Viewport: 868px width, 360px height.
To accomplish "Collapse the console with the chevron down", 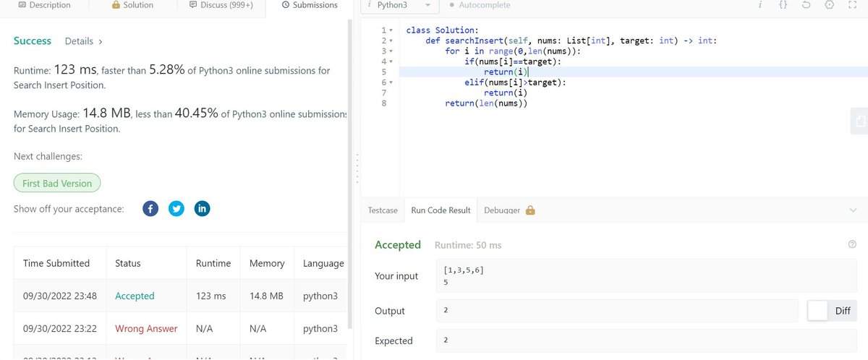I will tap(852, 210).
